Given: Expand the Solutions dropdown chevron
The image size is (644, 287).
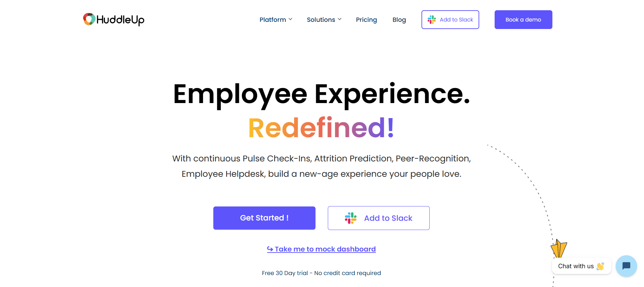Looking at the screenshot, I should pos(340,19).
